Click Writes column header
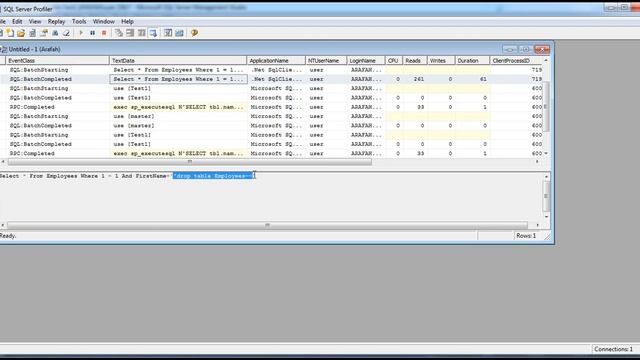640x360 pixels. 441,60
